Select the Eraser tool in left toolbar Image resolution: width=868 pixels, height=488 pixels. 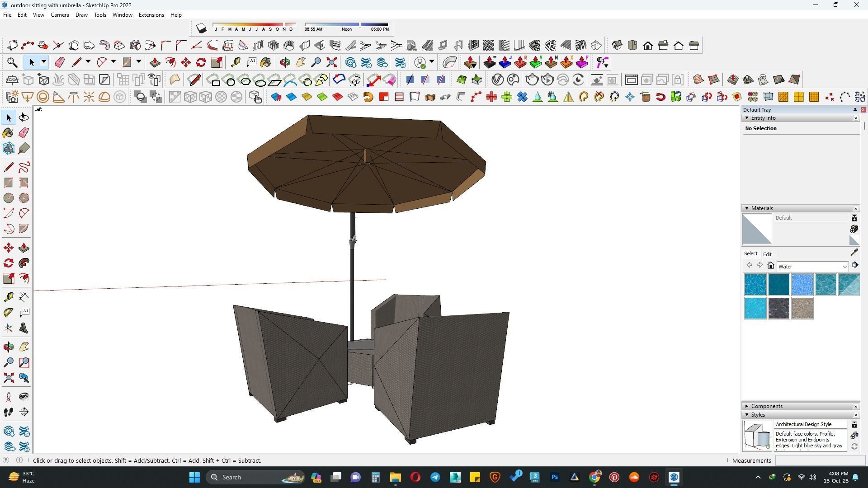pyautogui.click(x=24, y=133)
